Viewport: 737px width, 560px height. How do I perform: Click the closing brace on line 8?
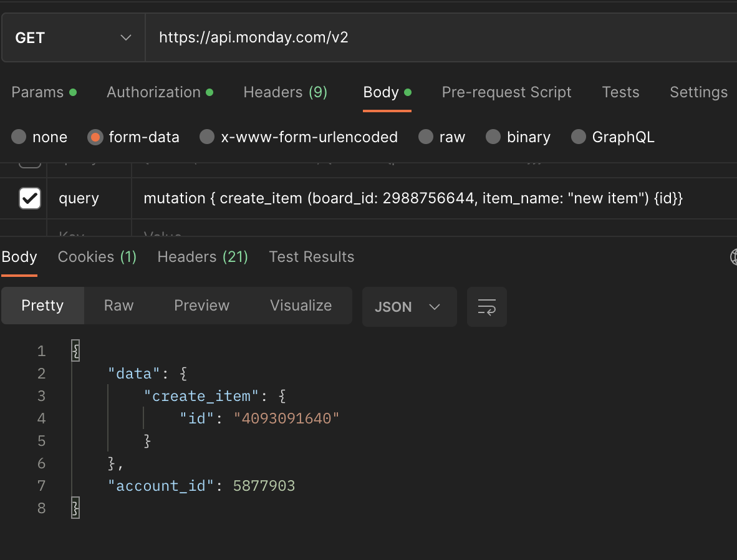(75, 508)
